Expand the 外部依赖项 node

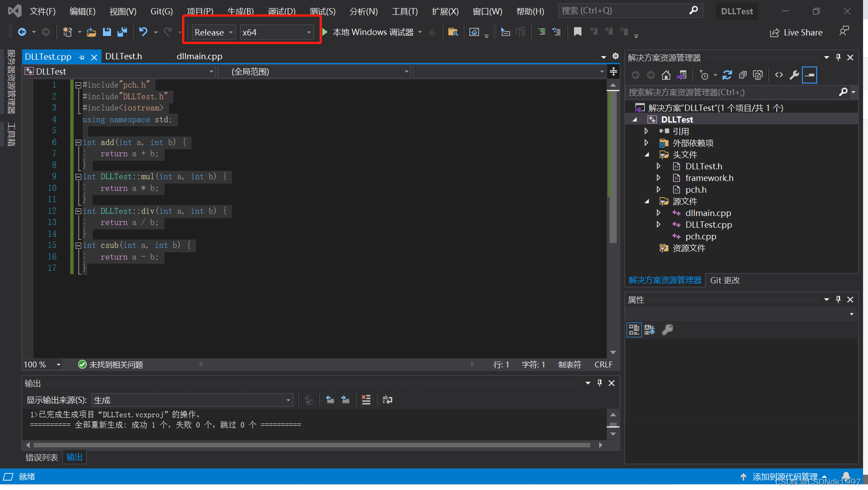point(647,143)
